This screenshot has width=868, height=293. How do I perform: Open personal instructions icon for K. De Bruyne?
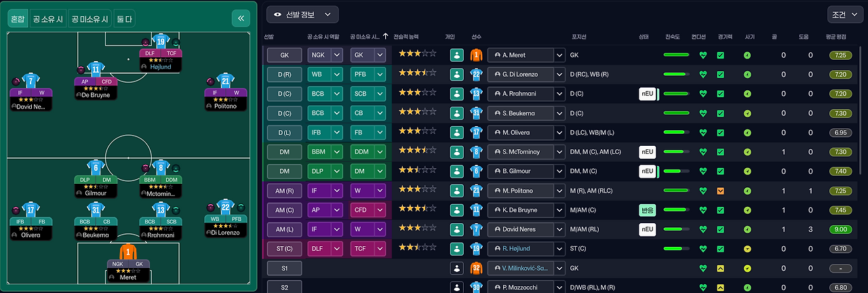[456, 210]
